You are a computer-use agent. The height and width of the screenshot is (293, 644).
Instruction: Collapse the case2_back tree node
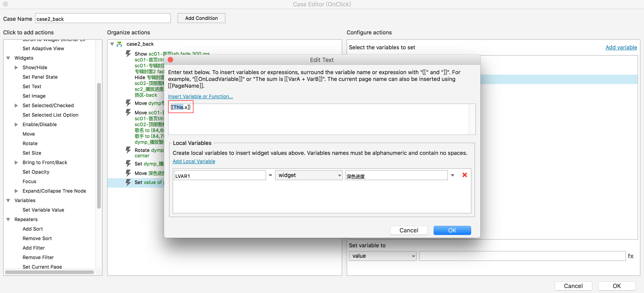[112, 44]
